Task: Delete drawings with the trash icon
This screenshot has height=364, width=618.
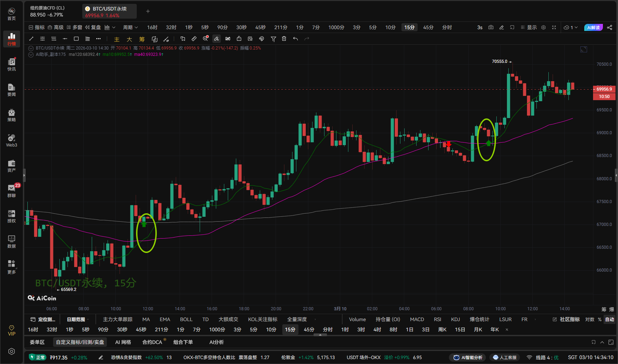Action: click(x=284, y=39)
